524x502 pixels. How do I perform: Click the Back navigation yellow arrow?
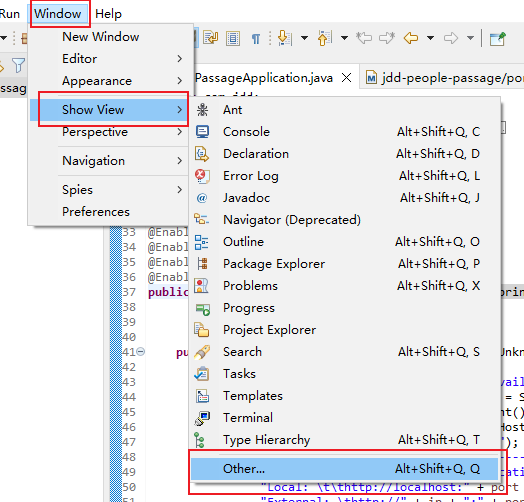[x=411, y=38]
